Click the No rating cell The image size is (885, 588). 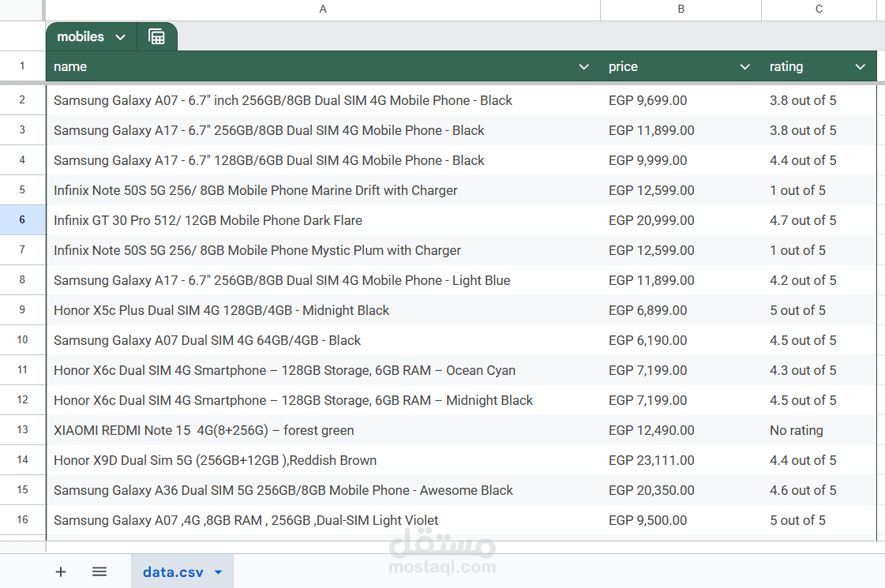tap(819, 429)
